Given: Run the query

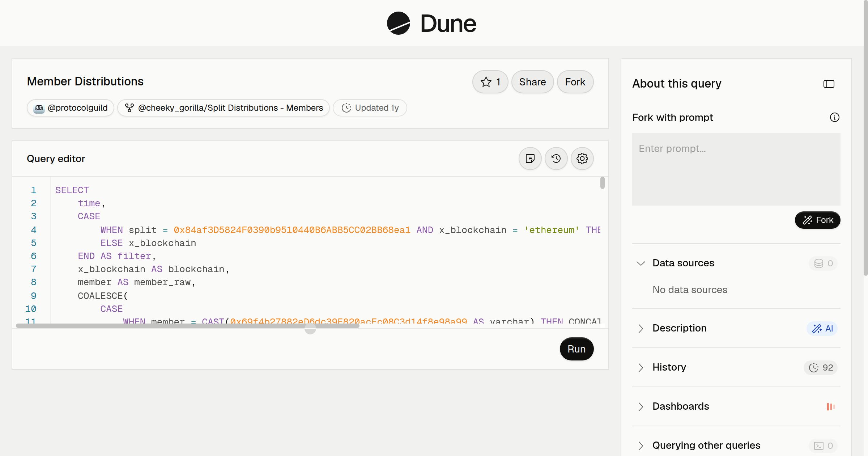Looking at the screenshot, I should 576,349.
